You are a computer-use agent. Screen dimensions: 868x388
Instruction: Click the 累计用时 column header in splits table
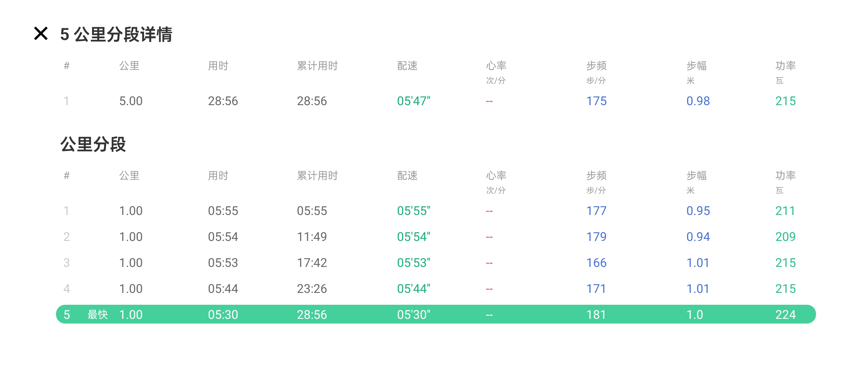coord(317,176)
